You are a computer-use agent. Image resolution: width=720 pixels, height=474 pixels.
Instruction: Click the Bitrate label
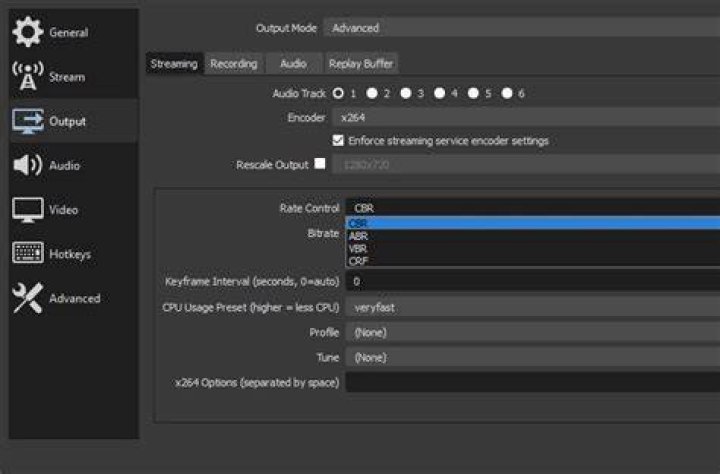click(x=323, y=233)
